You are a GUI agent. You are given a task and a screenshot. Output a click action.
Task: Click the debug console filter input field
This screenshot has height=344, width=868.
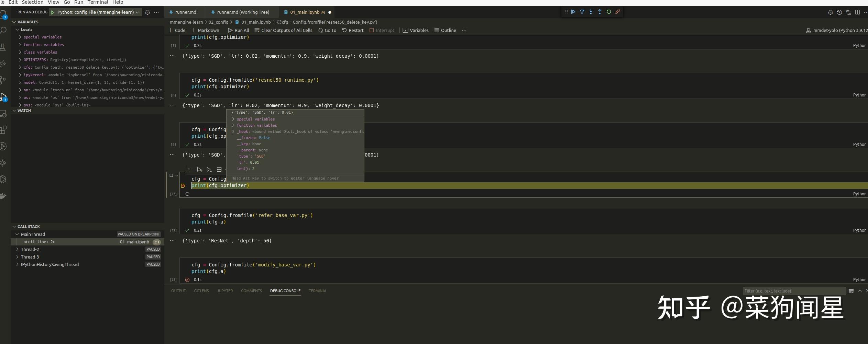[794, 291]
